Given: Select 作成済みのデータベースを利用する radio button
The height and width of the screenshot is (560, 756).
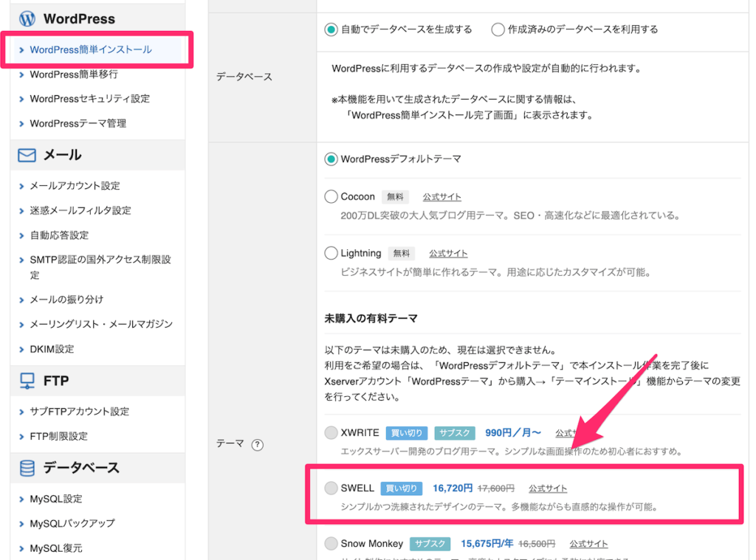Looking at the screenshot, I should [498, 30].
